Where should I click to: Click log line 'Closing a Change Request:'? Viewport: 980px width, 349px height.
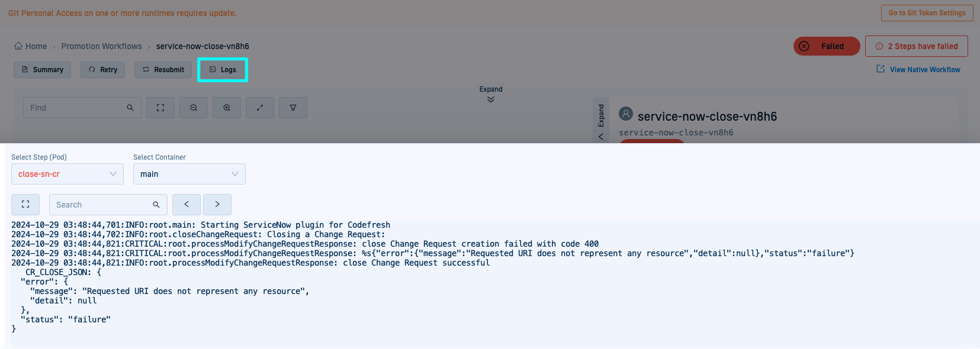tap(198, 234)
